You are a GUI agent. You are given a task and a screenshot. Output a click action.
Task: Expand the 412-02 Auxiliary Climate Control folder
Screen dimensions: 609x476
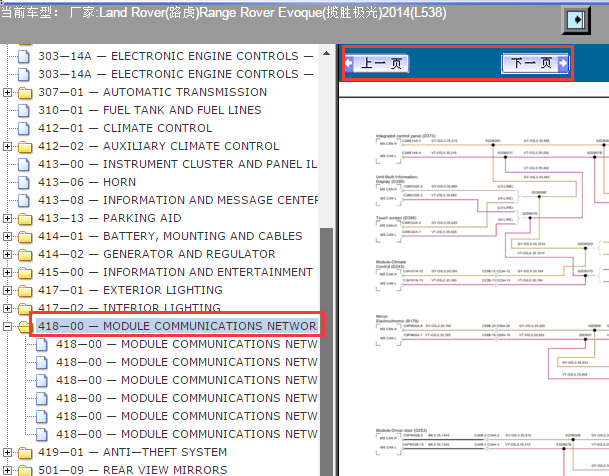pos(7,146)
